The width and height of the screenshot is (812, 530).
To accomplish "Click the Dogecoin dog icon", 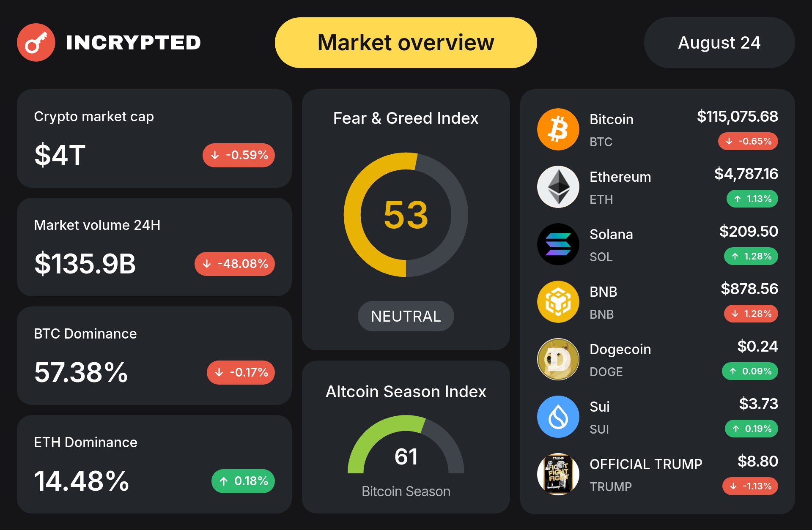I will pos(558,359).
